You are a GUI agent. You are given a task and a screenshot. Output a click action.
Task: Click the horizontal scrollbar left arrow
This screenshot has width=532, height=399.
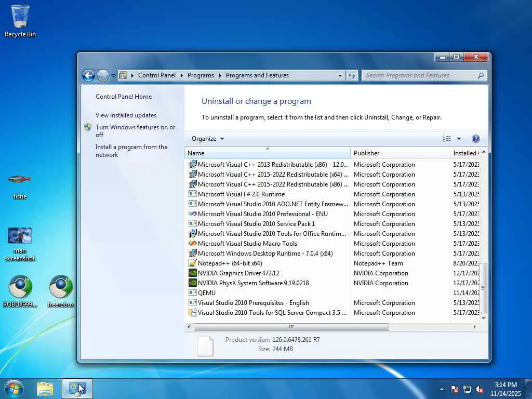189,327
